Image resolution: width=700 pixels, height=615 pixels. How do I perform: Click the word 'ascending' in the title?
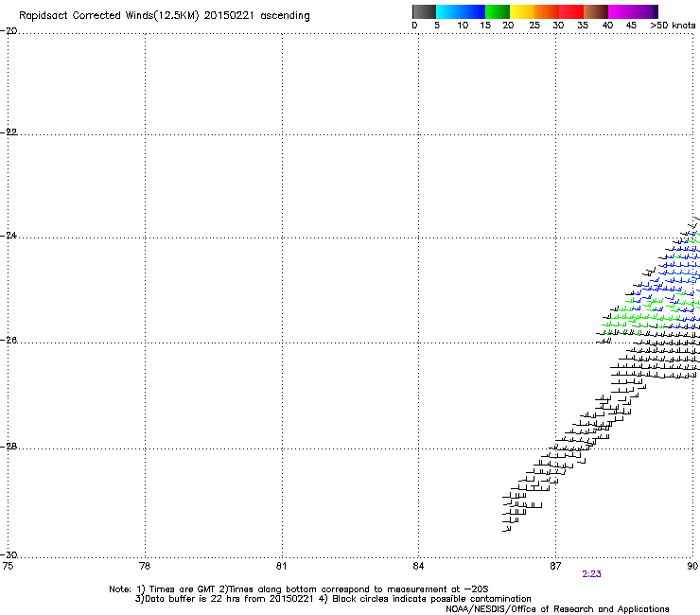pyautogui.click(x=285, y=16)
